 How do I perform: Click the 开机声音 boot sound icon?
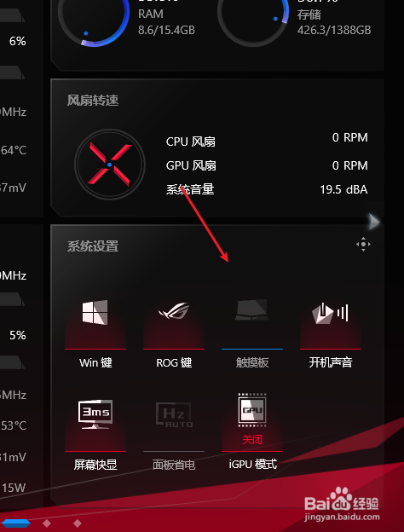click(x=330, y=313)
